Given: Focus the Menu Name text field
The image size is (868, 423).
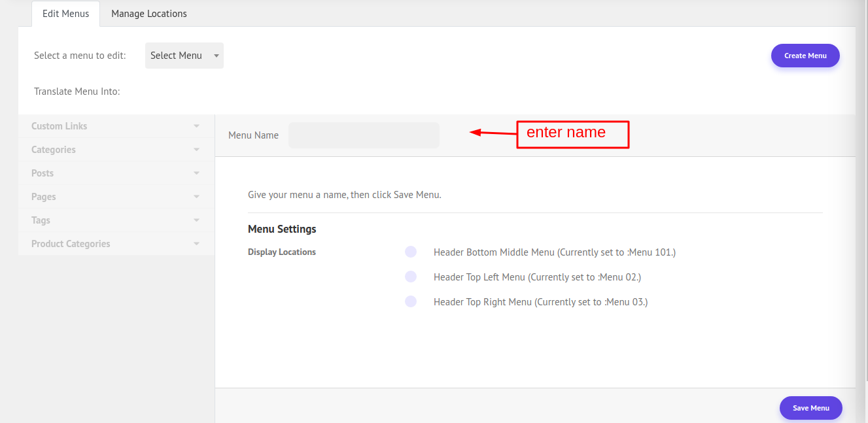Looking at the screenshot, I should (x=364, y=135).
